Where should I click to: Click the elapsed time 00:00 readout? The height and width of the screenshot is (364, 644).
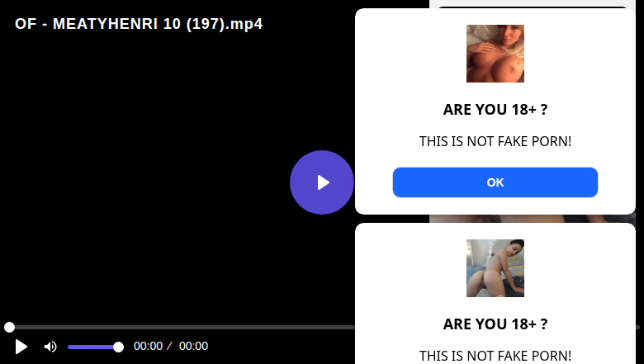pyautogui.click(x=149, y=347)
